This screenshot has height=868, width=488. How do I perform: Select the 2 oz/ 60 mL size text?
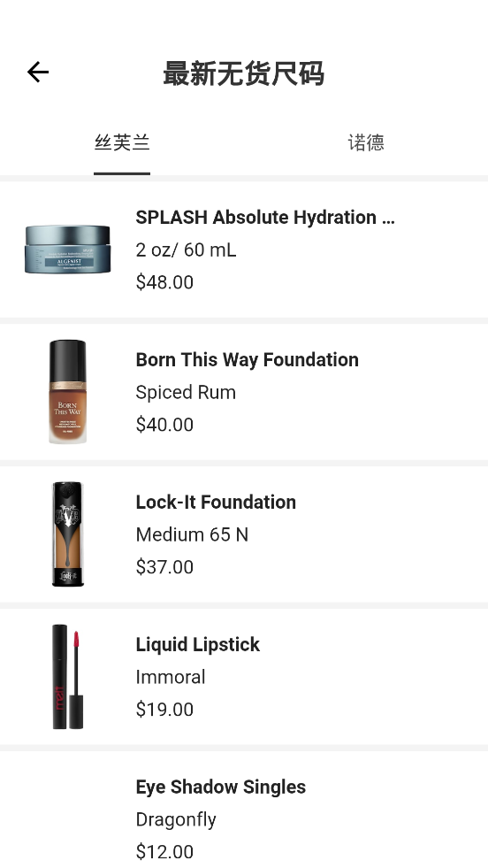click(x=186, y=250)
